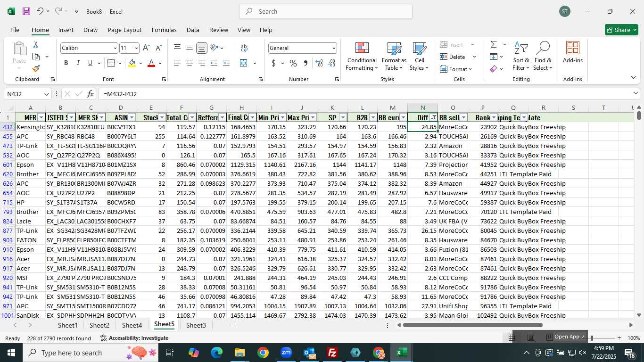Click the zoom slider in the status bar

pyautogui.click(x=592, y=338)
